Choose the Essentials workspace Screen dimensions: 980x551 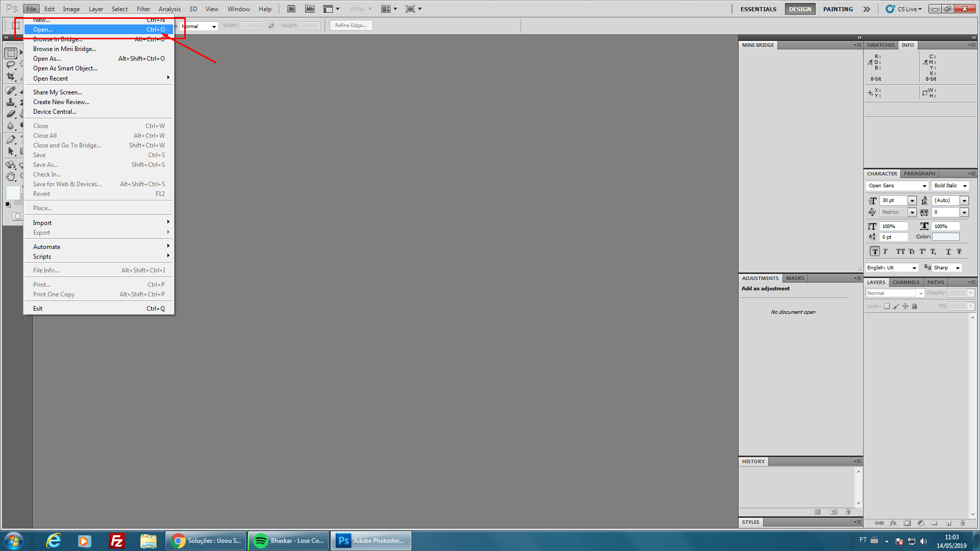[x=758, y=9]
